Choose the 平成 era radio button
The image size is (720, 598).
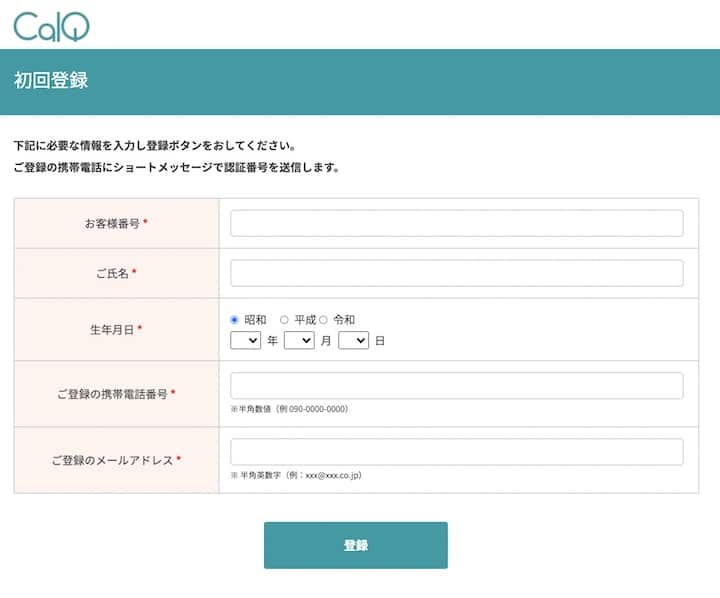pos(284,320)
